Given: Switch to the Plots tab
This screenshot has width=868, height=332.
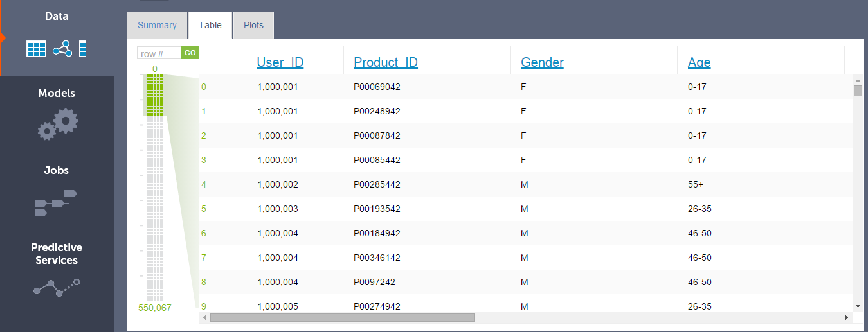Looking at the screenshot, I should coord(253,25).
